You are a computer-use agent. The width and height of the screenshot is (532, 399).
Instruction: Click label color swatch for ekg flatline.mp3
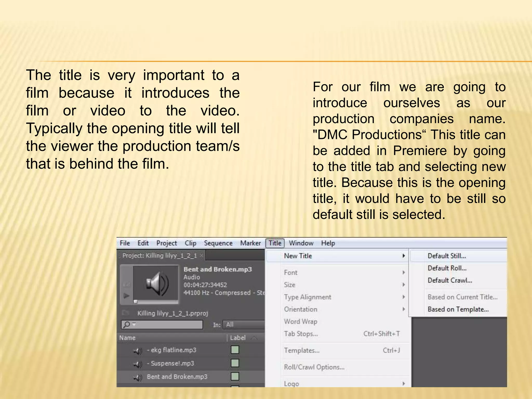[x=235, y=350]
